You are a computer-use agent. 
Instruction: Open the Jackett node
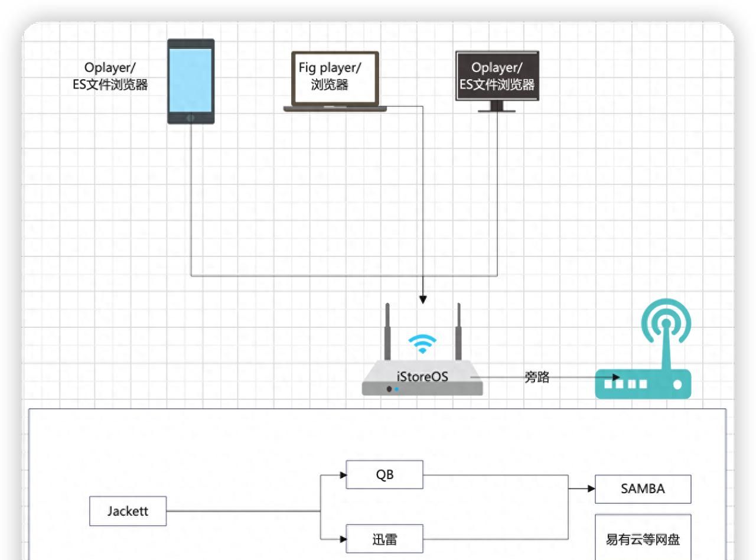128,510
